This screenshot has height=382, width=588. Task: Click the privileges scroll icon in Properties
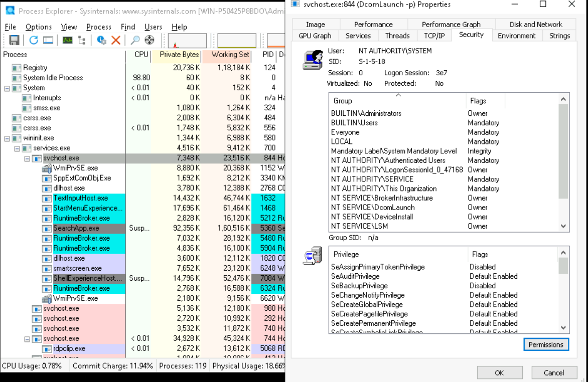coord(313,256)
